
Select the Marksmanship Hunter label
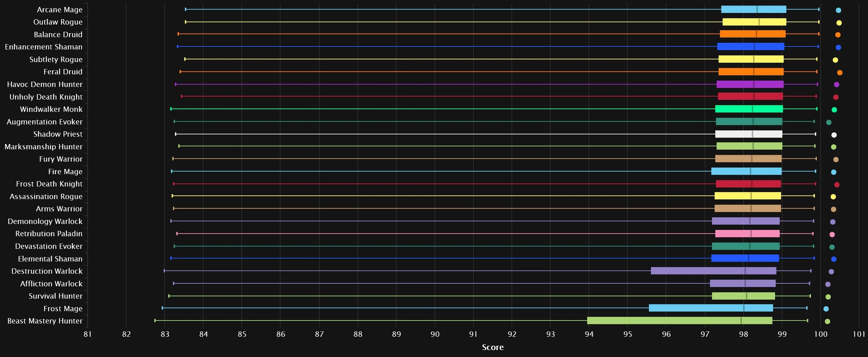point(43,147)
